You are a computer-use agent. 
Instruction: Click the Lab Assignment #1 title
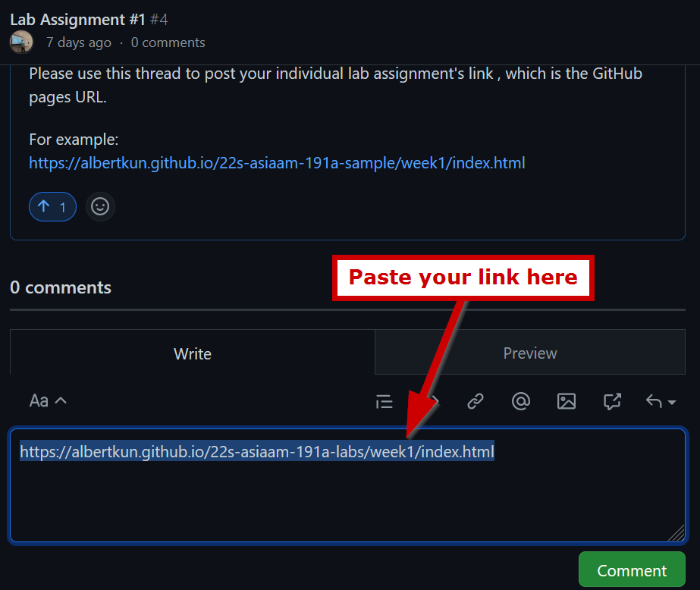tap(77, 19)
